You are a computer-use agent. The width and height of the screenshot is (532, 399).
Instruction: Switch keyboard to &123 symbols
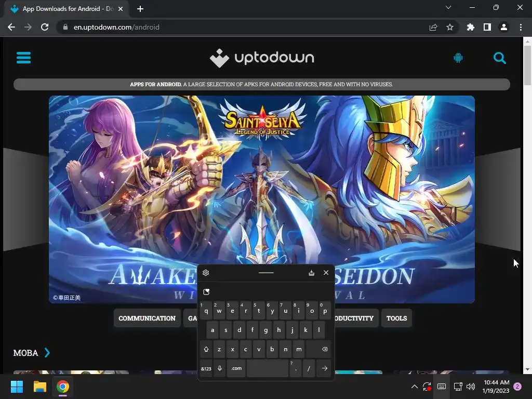click(x=206, y=368)
